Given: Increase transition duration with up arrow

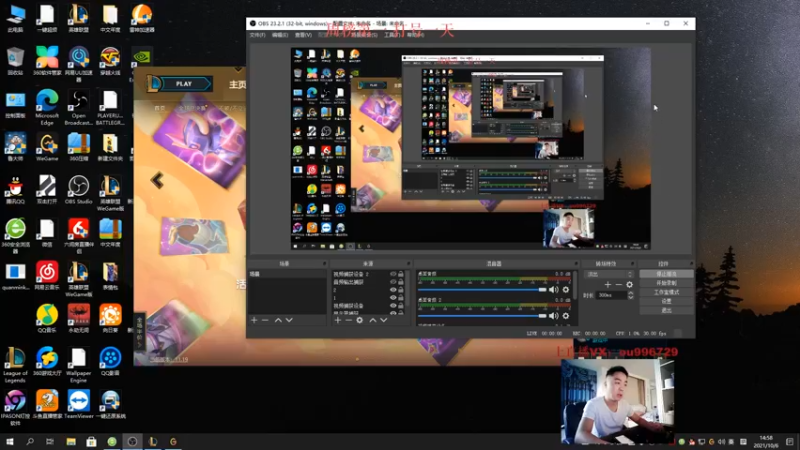Looking at the screenshot, I should [631, 293].
